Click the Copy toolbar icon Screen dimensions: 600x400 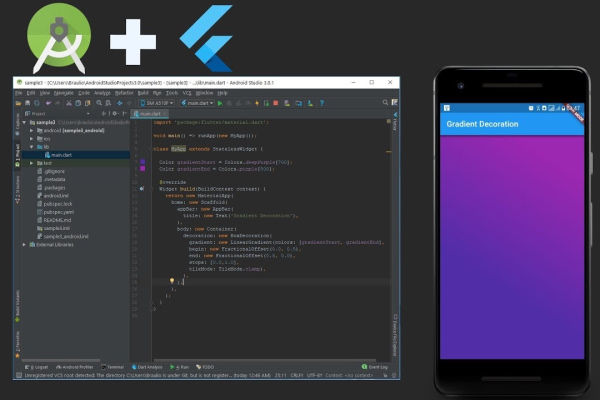point(77,103)
